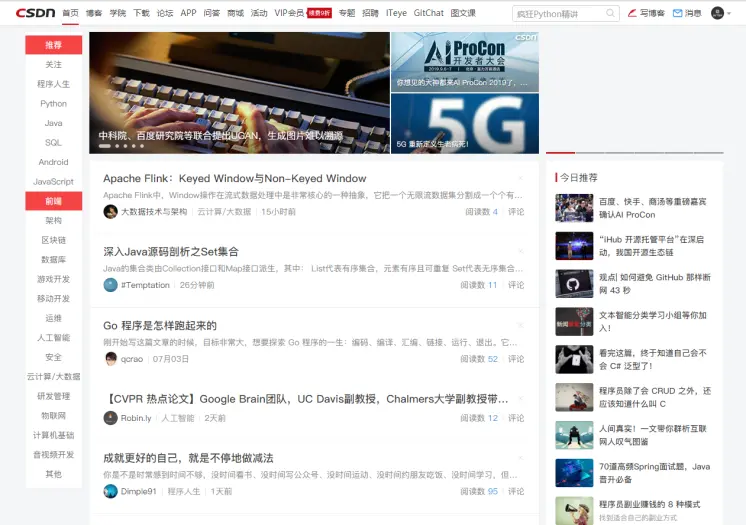Screen dimensions: 746x525
Task: Click the keyboard UGAN carousel banner
Action: point(239,93)
